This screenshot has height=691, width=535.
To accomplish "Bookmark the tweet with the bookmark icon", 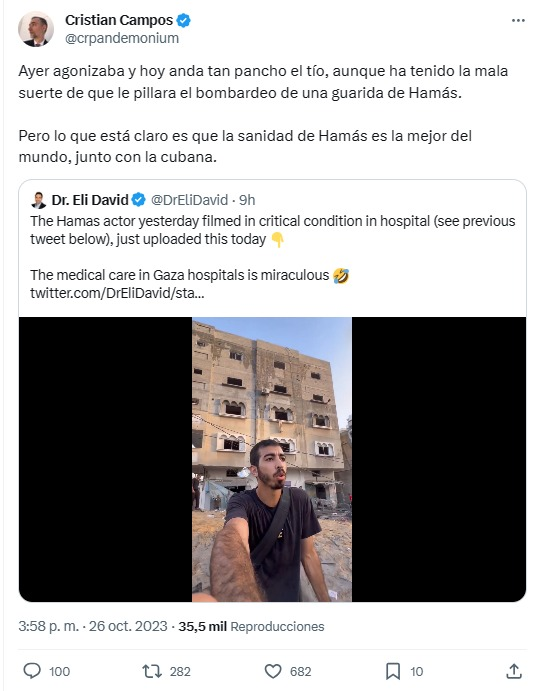I will (393, 671).
